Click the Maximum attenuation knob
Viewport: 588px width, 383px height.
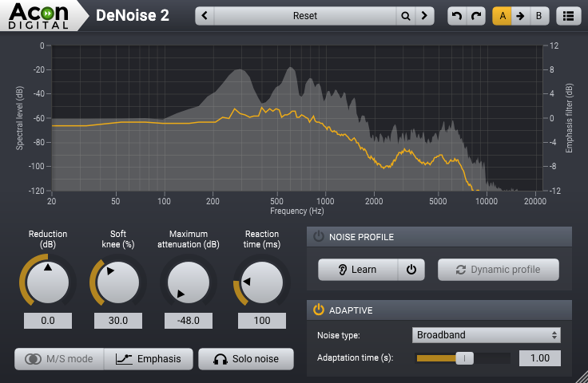pyautogui.click(x=189, y=282)
